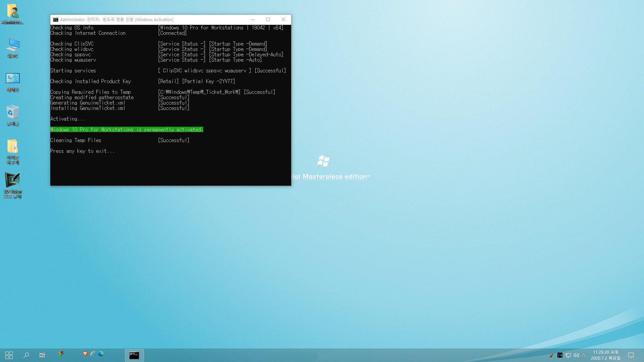Click the 'Activating...' line
Viewport: 644px width, 362px height.
click(68, 119)
